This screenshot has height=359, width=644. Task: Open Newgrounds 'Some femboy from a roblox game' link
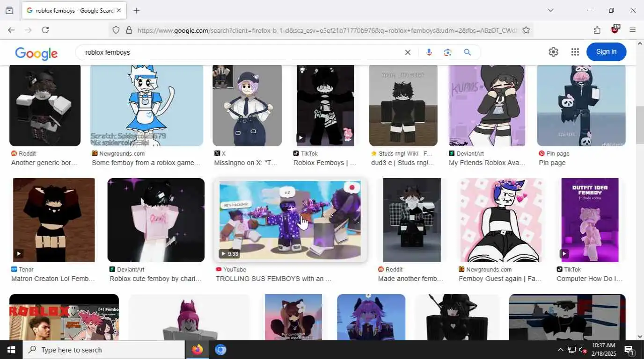click(x=146, y=163)
